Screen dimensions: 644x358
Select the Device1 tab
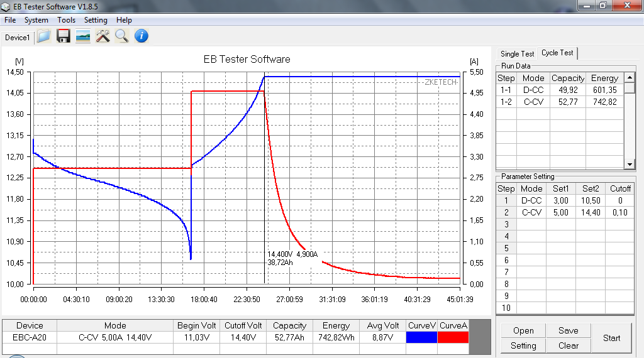pos(17,38)
